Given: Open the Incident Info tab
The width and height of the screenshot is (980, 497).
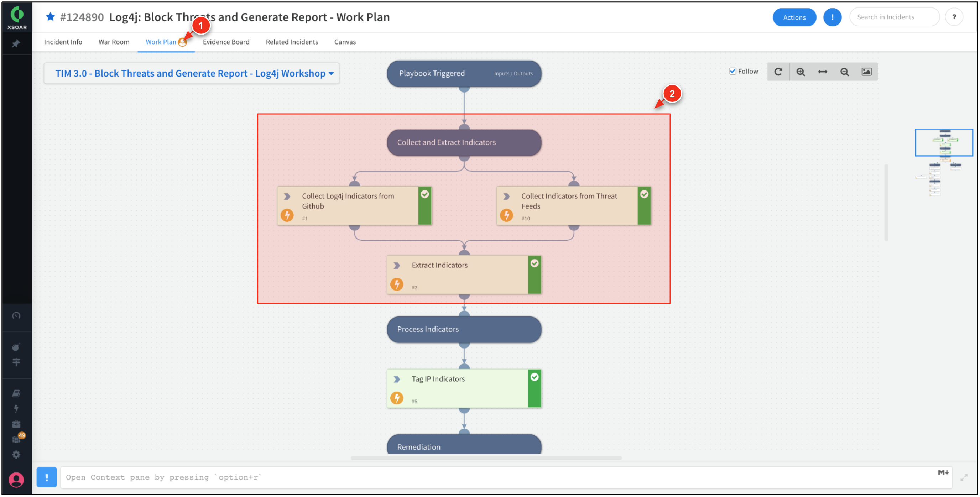Looking at the screenshot, I should click(63, 42).
